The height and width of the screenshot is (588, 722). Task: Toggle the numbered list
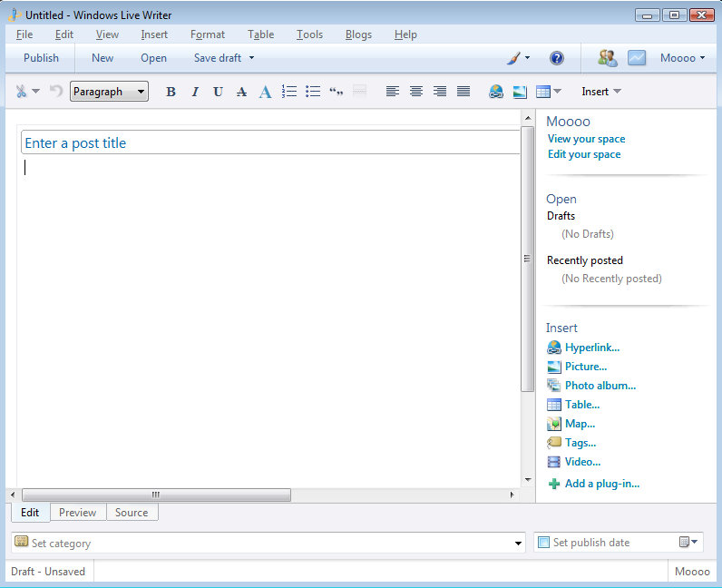coord(289,92)
